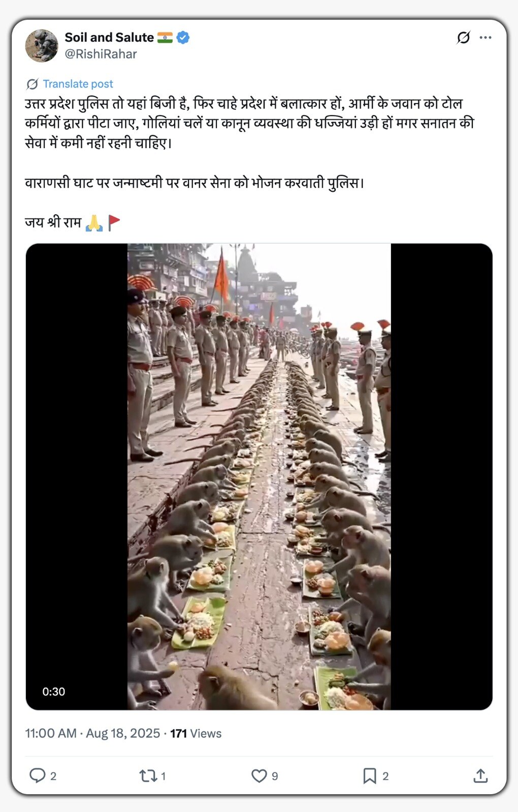The height and width of the screenshot is (812, 518).
Task: Open the three-dot more options menu
Action: pos(485,38)
